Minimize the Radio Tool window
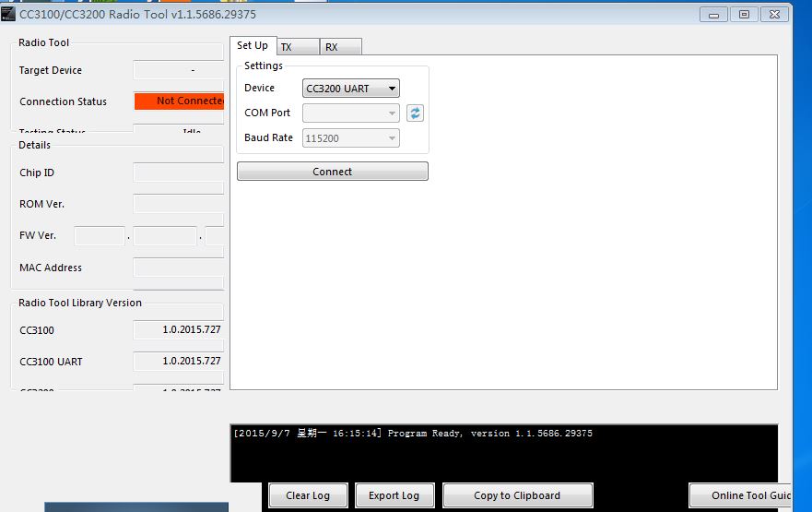Viewport: 812px width, 512px height. click(713, 15)
